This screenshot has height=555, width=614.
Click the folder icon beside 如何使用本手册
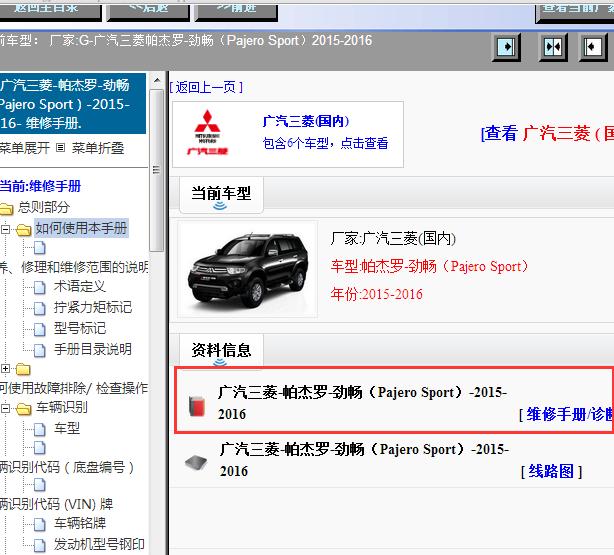23,229
